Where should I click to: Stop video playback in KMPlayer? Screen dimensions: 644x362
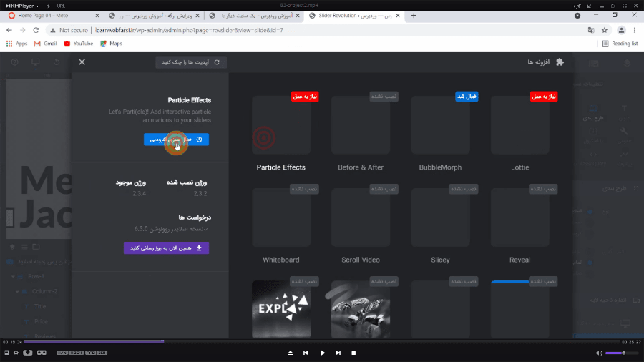[338, 353]
